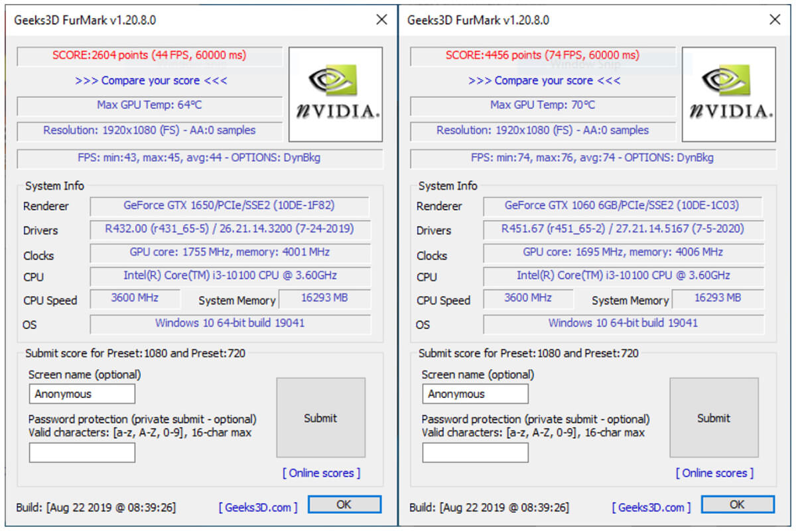Visit Geeks3D.com link in GTX 1060 window
Screen dimensions: 796x532
[651, 507]
